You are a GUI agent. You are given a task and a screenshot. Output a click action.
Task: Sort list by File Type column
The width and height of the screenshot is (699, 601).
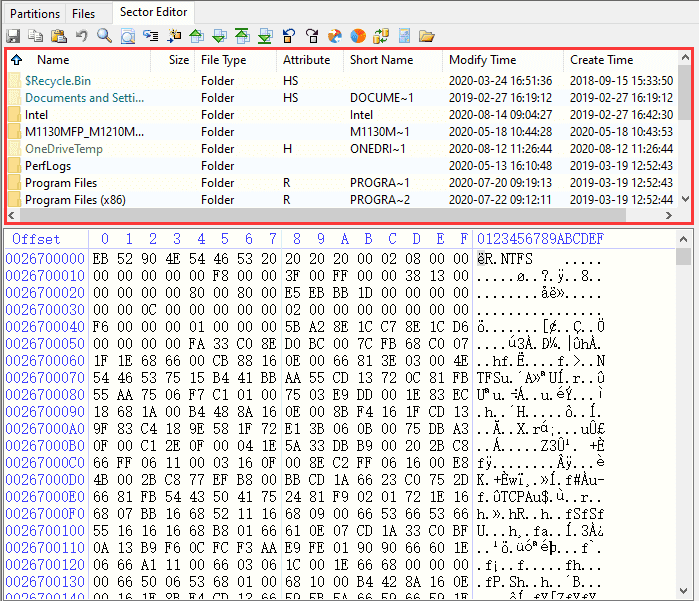click(x=223, y=60)
